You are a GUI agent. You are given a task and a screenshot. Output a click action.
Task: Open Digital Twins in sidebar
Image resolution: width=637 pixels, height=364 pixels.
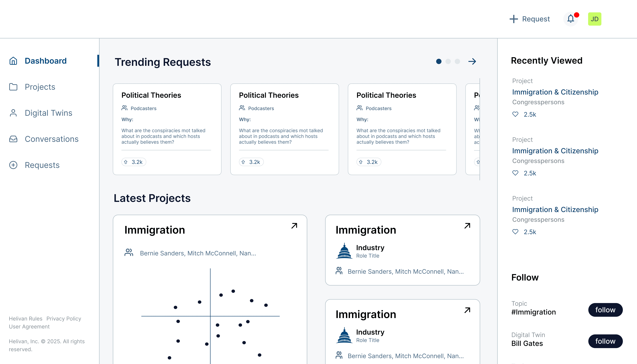coord(48,113)
